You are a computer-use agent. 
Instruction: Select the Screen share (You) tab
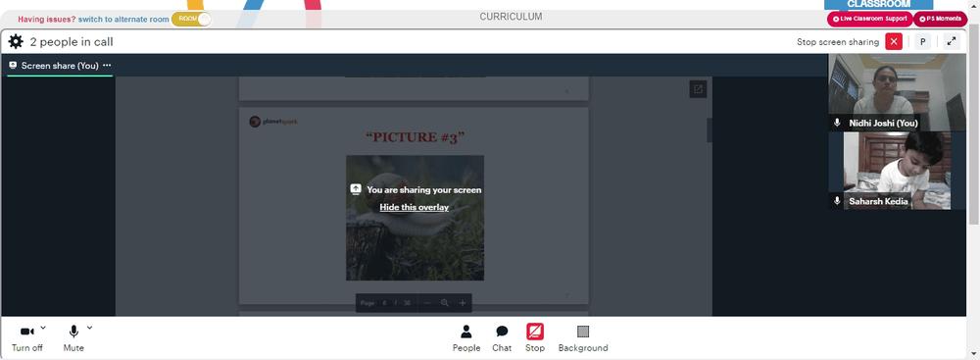click(x=60, y=66)
